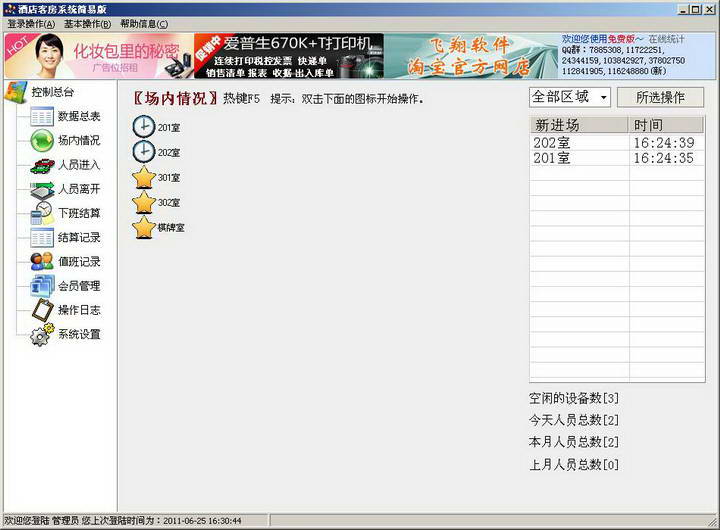
Task: Click the 系统设置 tree label
Action: 79,334
